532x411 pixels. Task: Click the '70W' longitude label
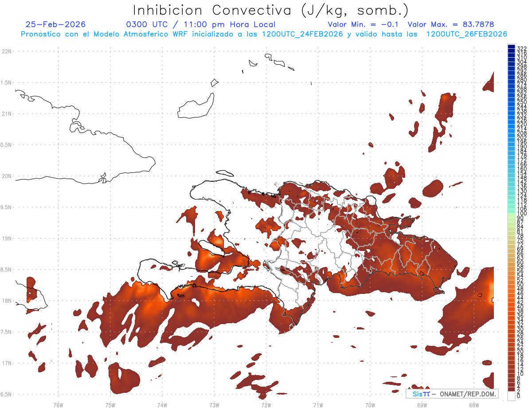(x=370, y=405)
